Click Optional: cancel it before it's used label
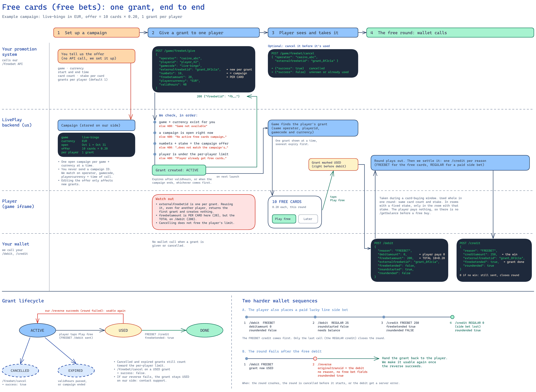This screenshot has width=536, height=392. (x=299, y=46)
